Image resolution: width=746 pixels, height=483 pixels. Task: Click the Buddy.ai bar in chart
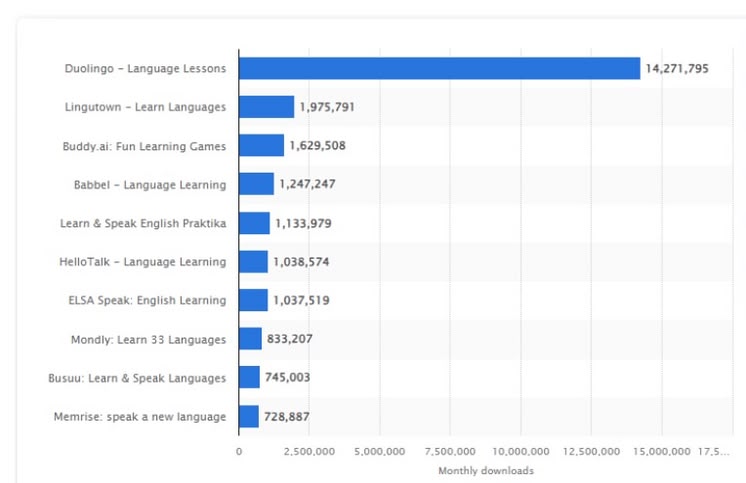(262, 146)
